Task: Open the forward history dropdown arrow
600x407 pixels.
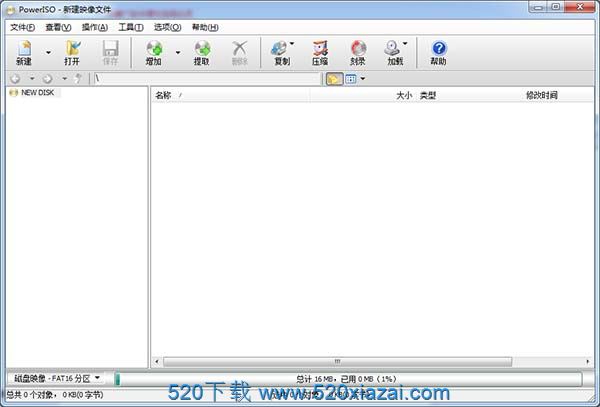Action: pos(65,79)
